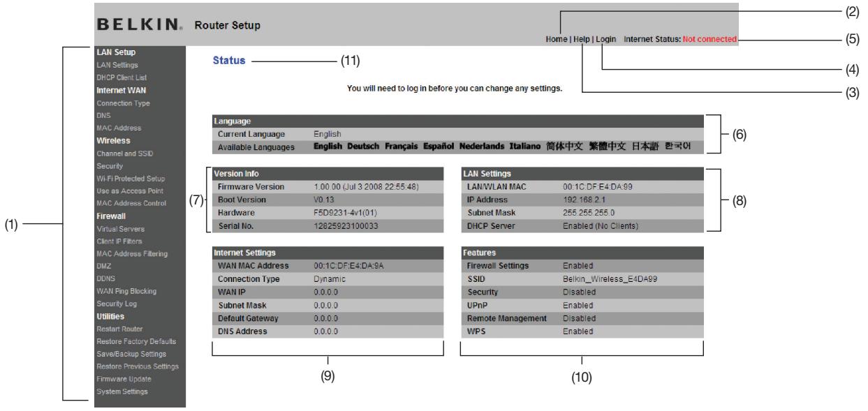868x411 pixels.
Task: Open Virtual Servers under Firewall
Action: 122,229
